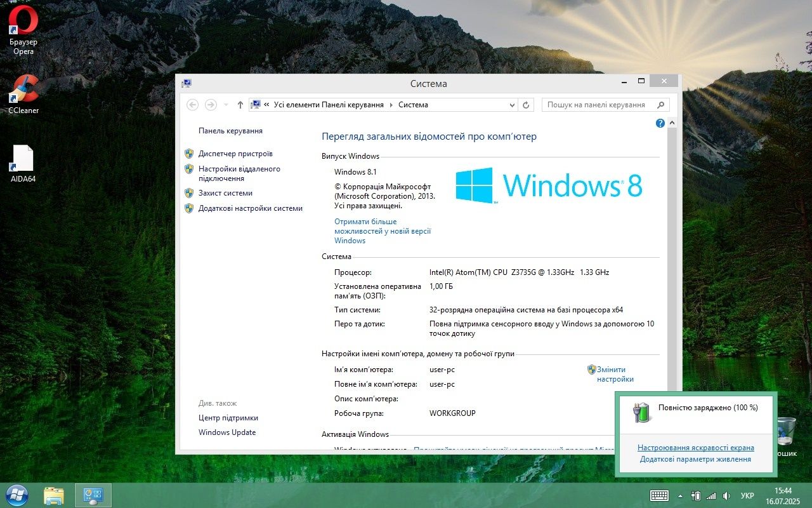Go up one level with the up arrow
The image size is (812, 508).
click(240, 105)
